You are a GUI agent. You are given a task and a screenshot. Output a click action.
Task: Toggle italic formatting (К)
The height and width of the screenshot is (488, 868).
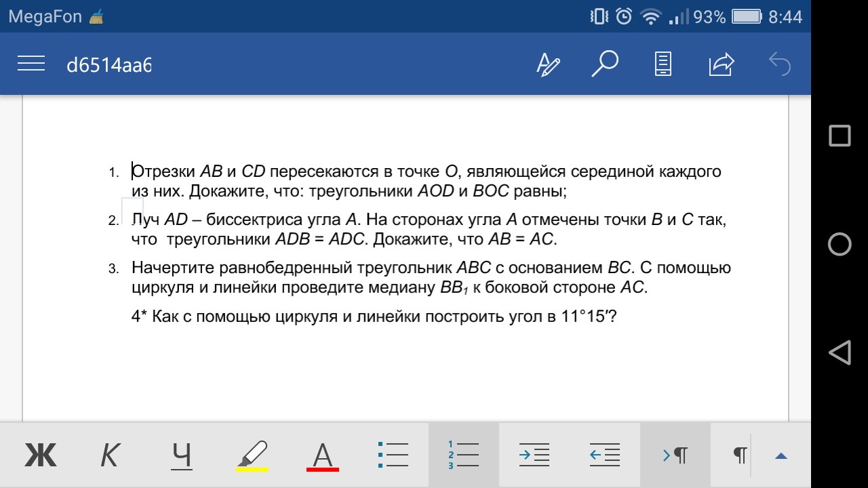pos(109,455)
